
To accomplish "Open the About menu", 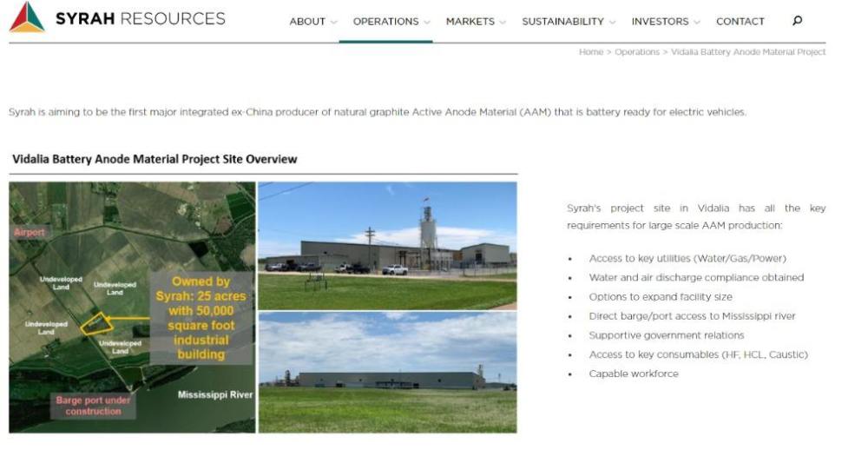I will [x=307, y=22].
